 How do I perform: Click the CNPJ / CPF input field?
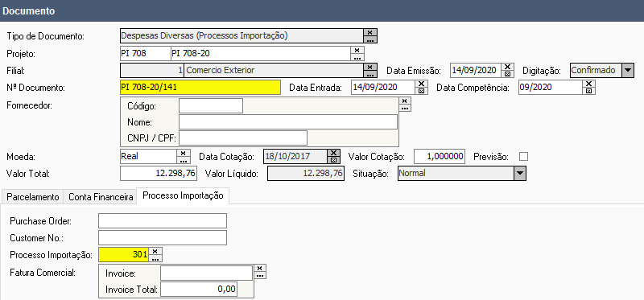(243, 138)
